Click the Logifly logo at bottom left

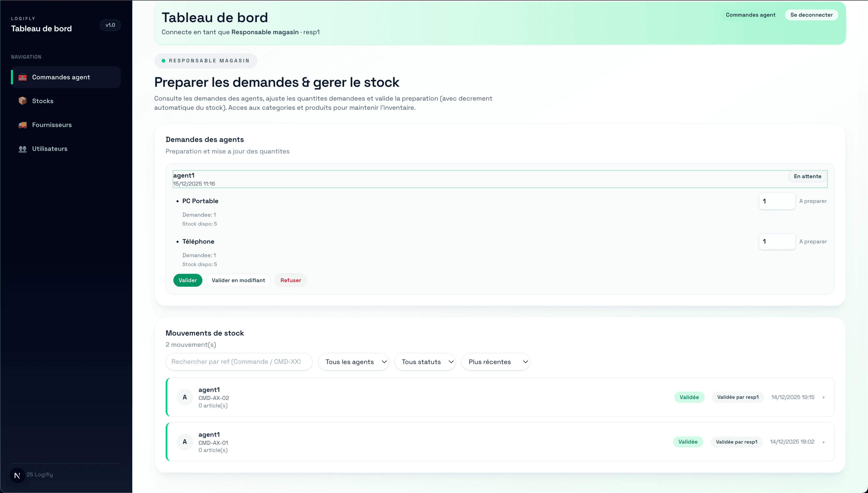[x=17, y=475]
